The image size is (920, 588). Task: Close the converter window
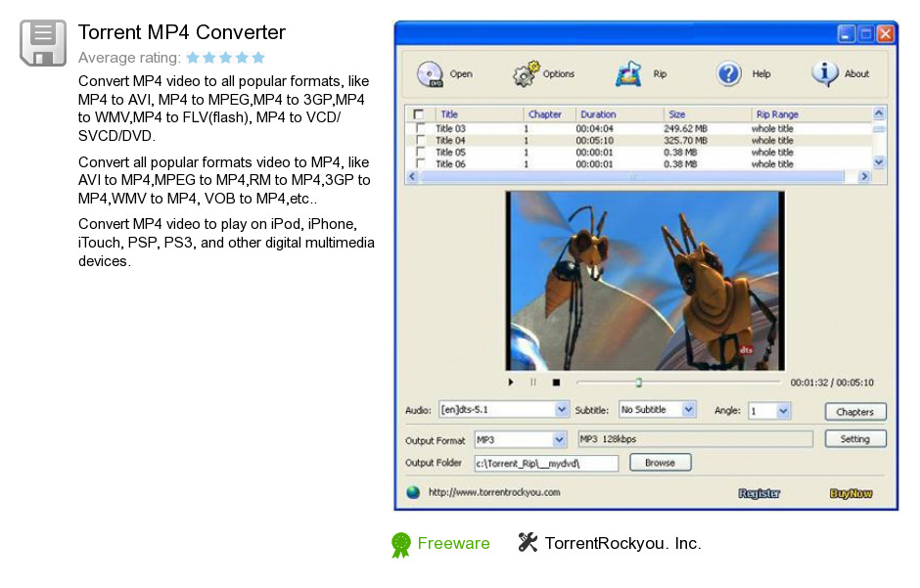[886, 34]
